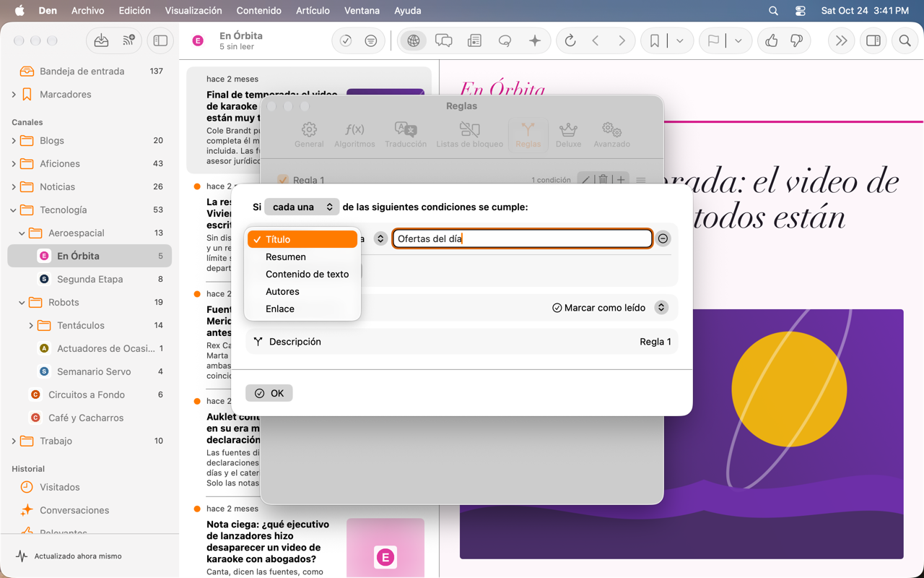Give a thumbs down to article
The width and height of the screenshot is (924, 578).
(x=797, y=41)
